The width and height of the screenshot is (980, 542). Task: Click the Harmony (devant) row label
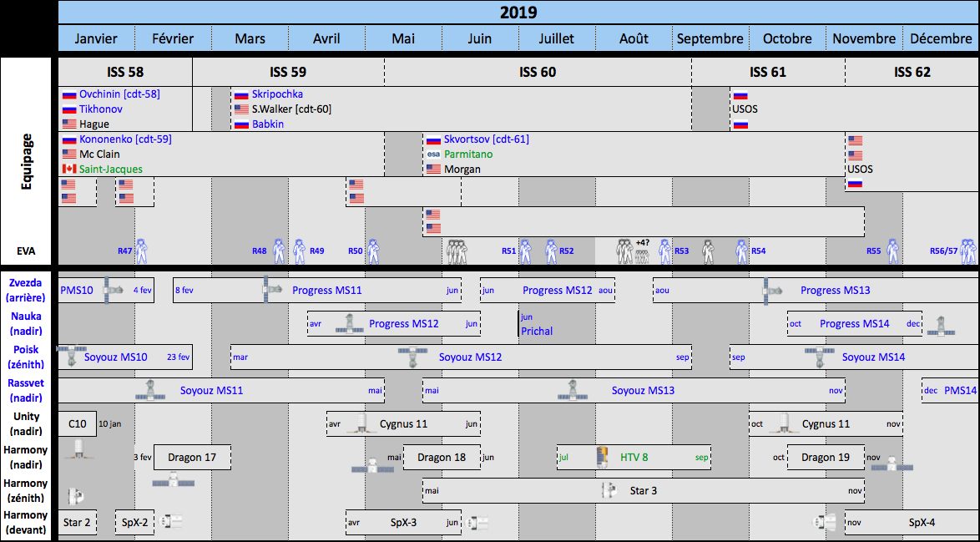(x=26, y=522)
